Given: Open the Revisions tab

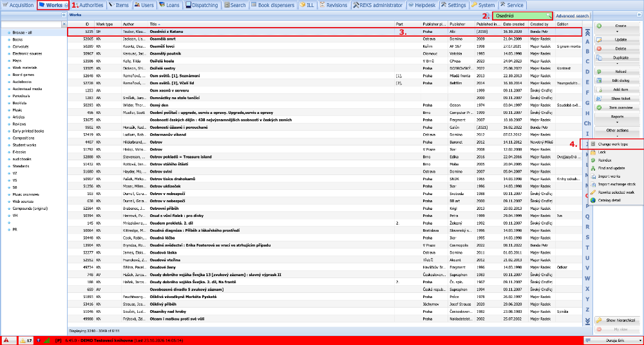Looking at the screenshot, I should tap(334, 5).
